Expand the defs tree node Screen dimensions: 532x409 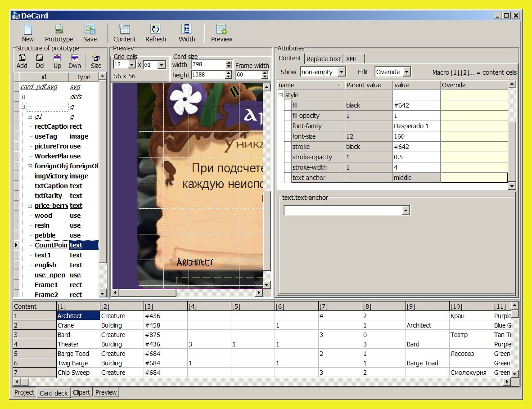[x=23, y=97]
